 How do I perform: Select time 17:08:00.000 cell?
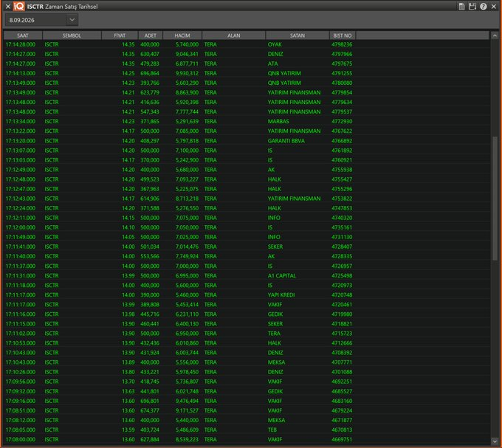tap(21, 439)
